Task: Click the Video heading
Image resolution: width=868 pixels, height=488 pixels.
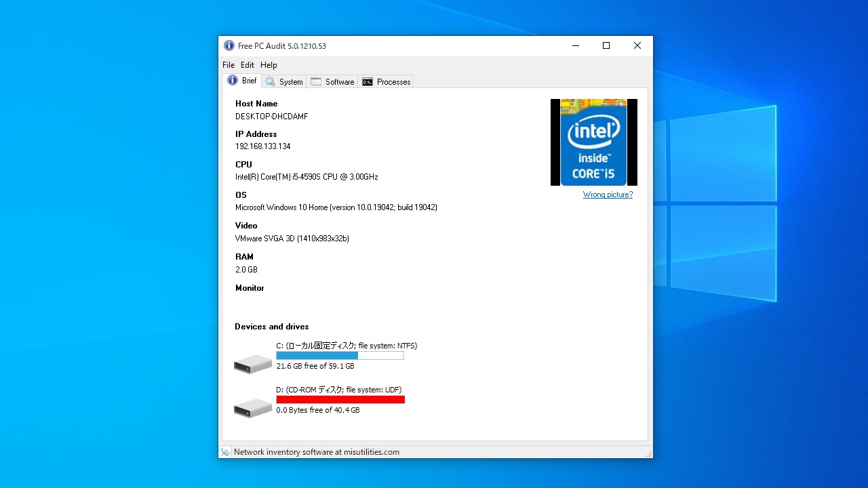Action: click(x=246, y=226)
